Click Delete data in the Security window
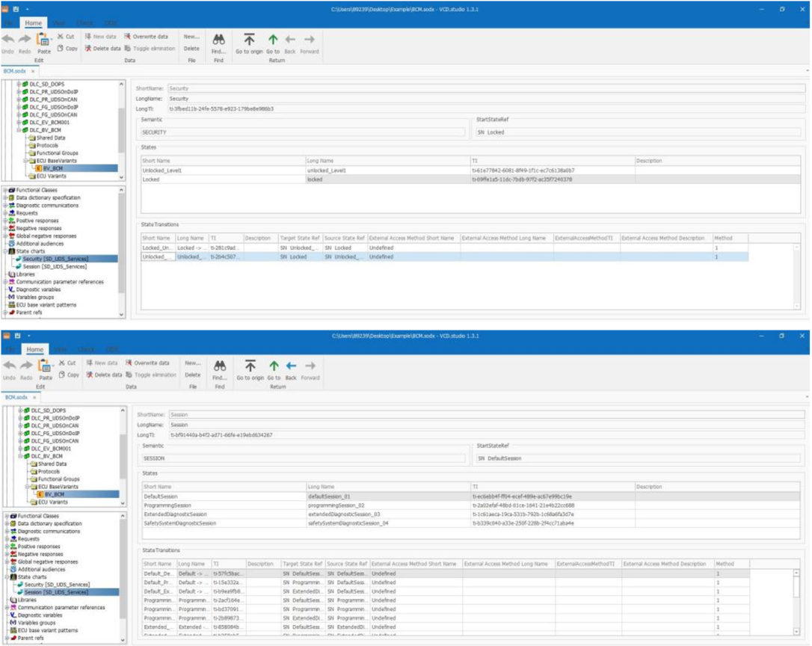This screenshot has width=812, height=646. tap(102, 48)
